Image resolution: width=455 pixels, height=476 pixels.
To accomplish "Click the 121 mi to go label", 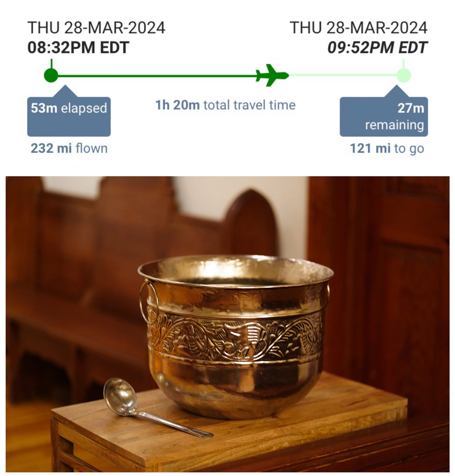I will tap(387, 148).
